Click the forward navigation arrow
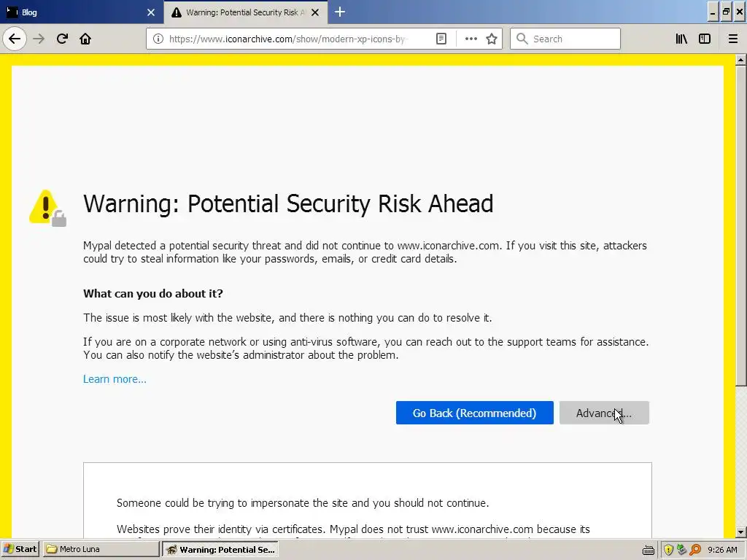 pyautogui.click(x=39, y=39)
